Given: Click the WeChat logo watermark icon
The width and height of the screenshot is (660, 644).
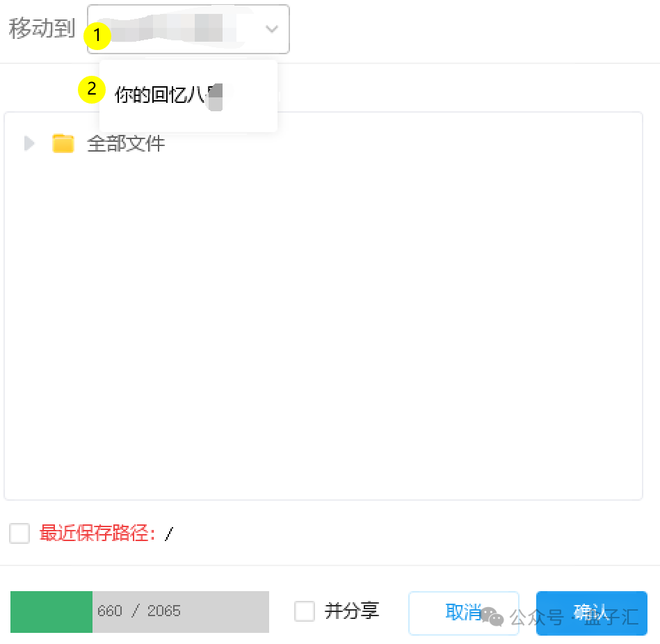Looking at the screenshot, I should click(x=493, y=616).
